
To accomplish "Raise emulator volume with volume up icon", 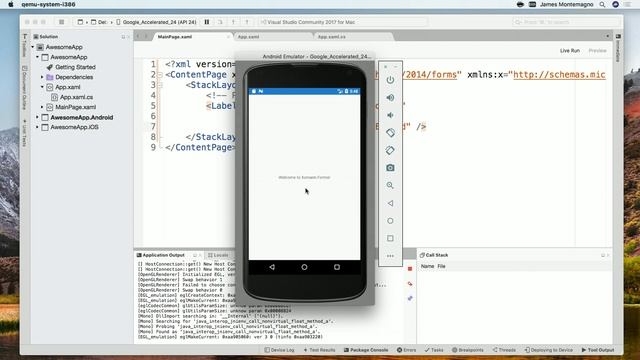I will (x=390, y=98).
